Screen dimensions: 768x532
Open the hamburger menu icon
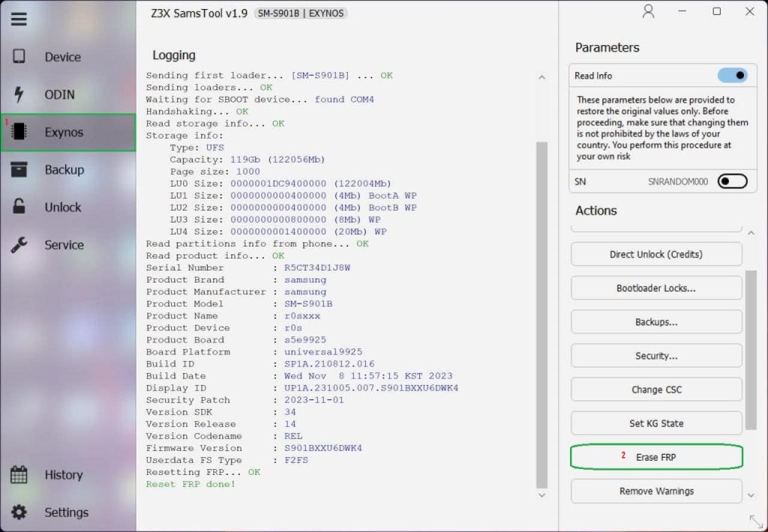pyautogui.click(x=19, y=19)
